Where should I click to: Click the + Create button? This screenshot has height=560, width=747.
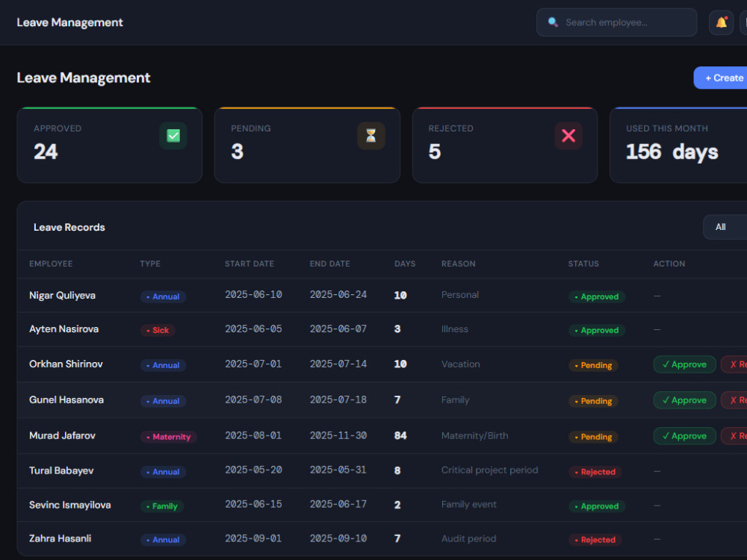tap(720, 78)
